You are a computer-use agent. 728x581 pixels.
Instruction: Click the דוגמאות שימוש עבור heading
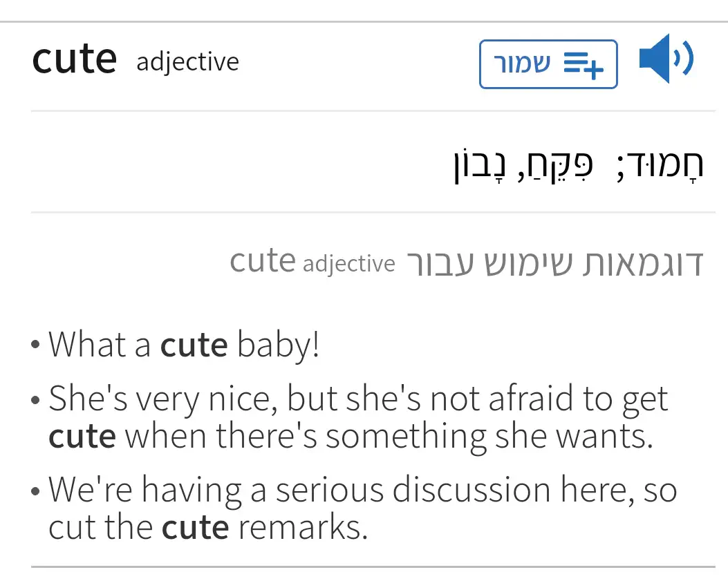click(x=554, y=263)
